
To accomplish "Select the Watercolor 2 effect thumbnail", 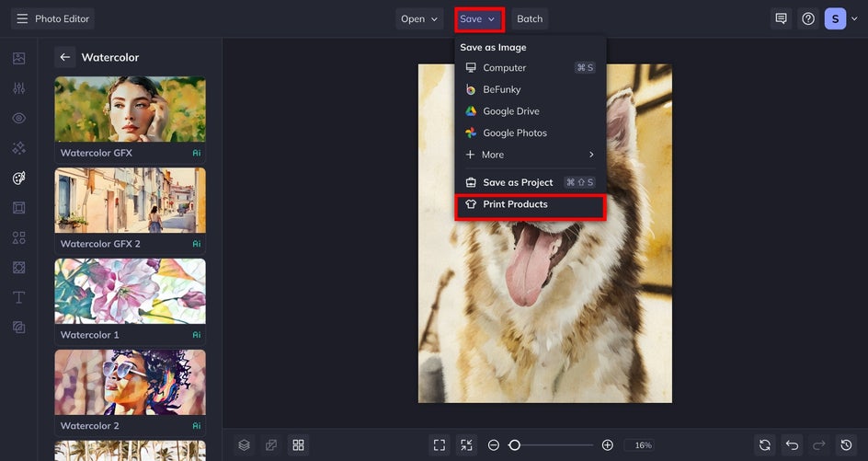I will click(x=130, y=382).
